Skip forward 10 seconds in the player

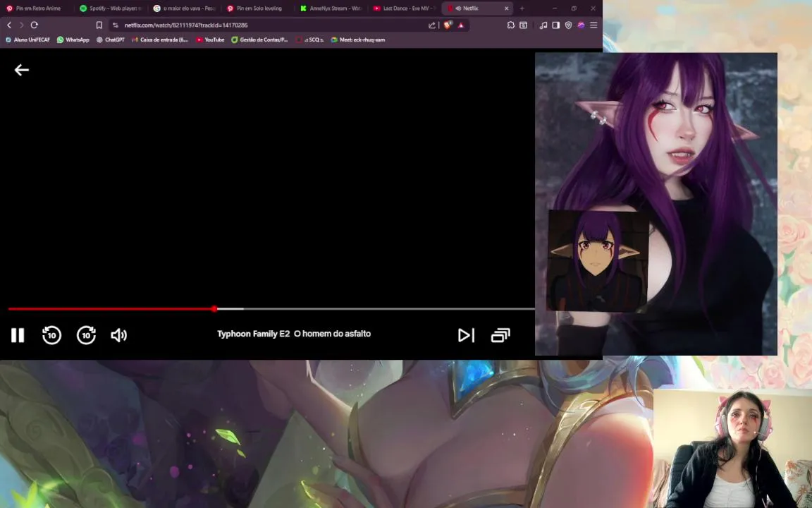click(x=86, y=335)
